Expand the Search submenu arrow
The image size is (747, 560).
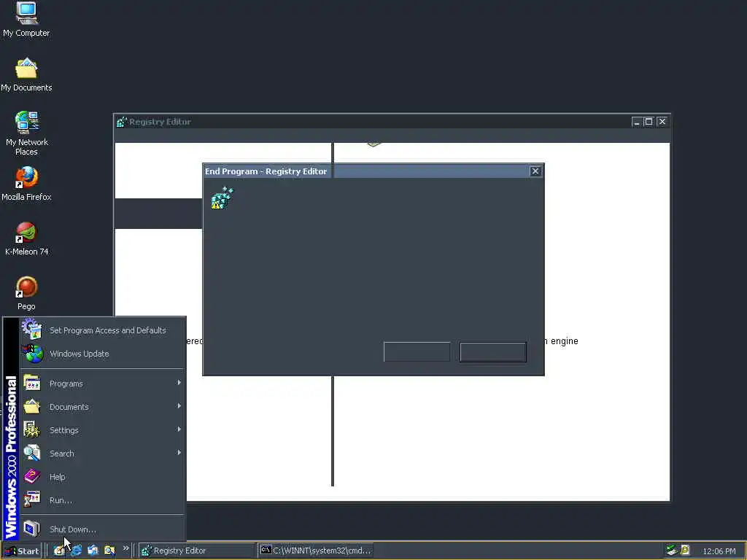tap(179, 452)
